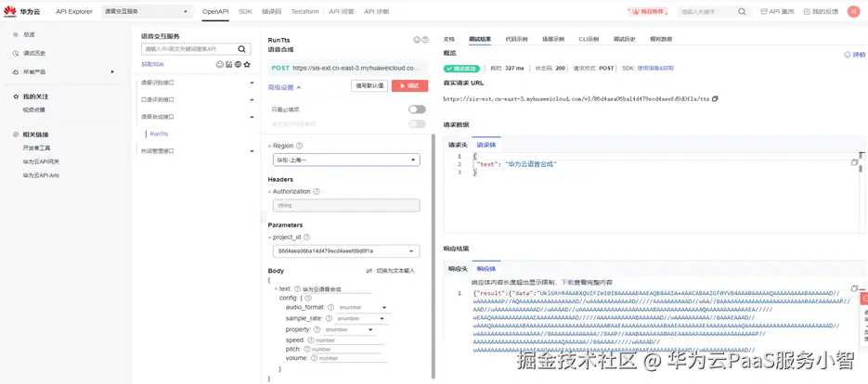The height and width of the screenshot is (384, 868).
Task: Open the property dropdown
Action: click(x=350, y=330)
